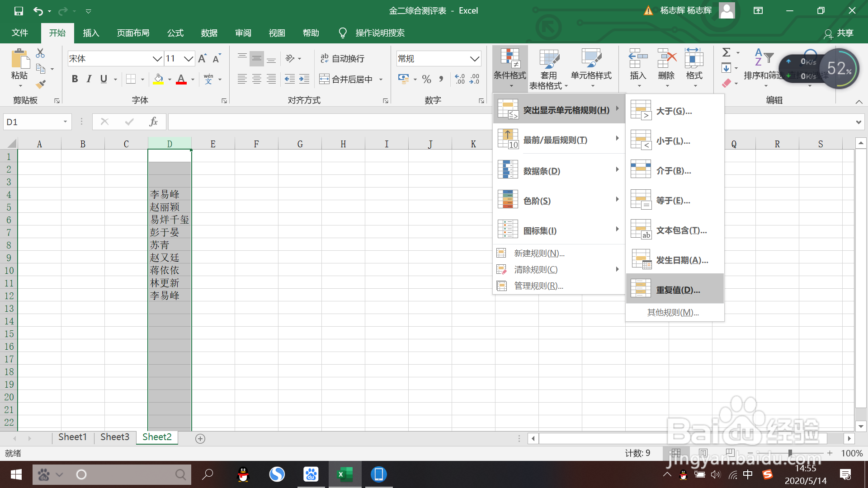
Task: Open the font name dropdown 宋体
Action: point(157,59)
